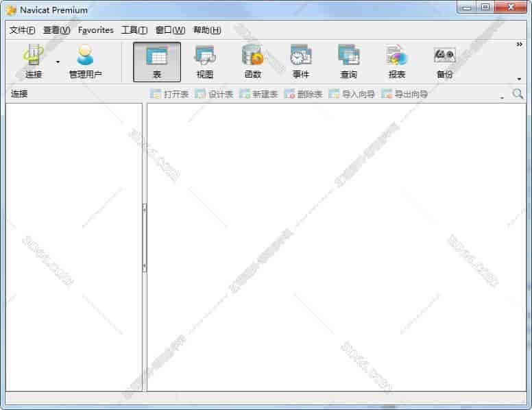Viewport: 532px width, 410px height.
Task: Select the 报表 (Report) toolbar icon
Action: click(x=397, y=61)
